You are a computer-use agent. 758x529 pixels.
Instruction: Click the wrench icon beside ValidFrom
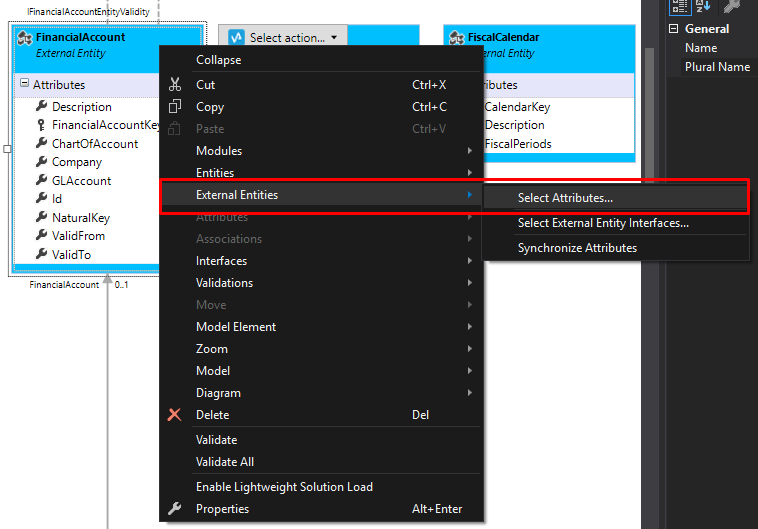(x=42, y=235)
